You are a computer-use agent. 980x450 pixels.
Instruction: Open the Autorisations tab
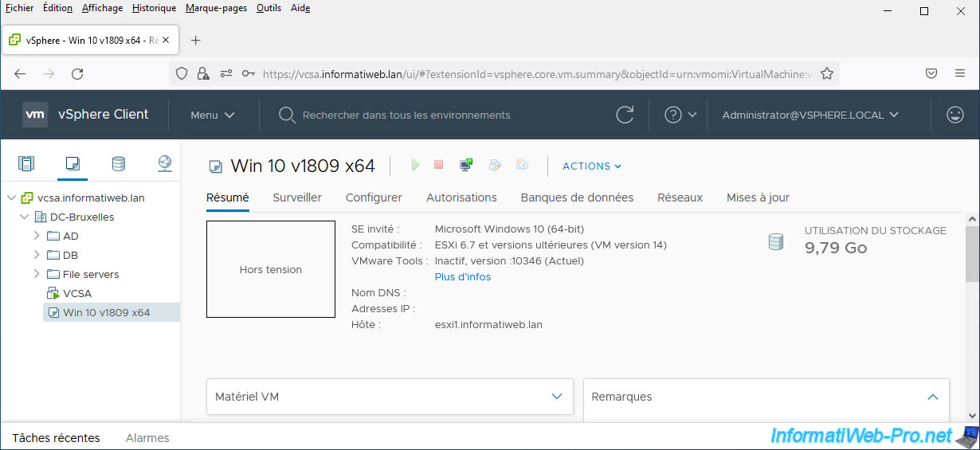[x=461, y=198]
